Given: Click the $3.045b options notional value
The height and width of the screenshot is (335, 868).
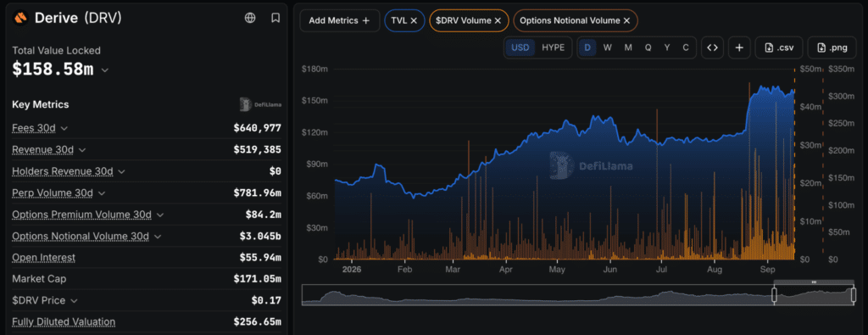Looking at the screenshot, I should click(x=260, y=237).
